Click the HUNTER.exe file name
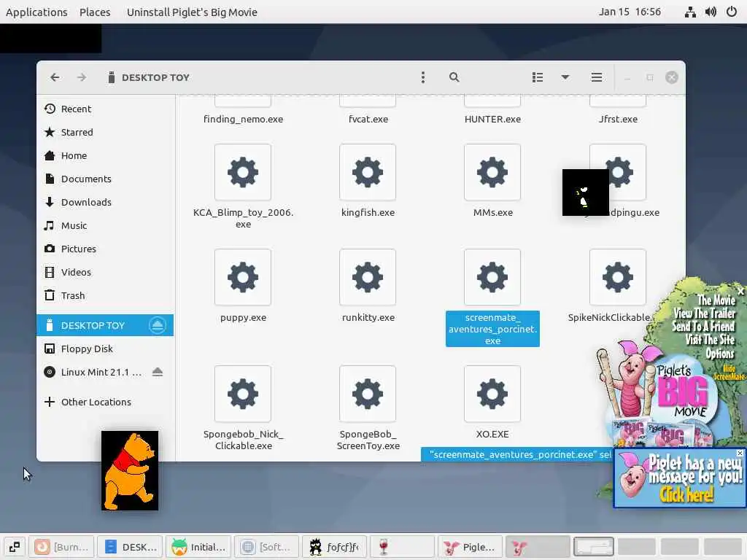Viewport: 747px width, 560px height. coord(492,119)
